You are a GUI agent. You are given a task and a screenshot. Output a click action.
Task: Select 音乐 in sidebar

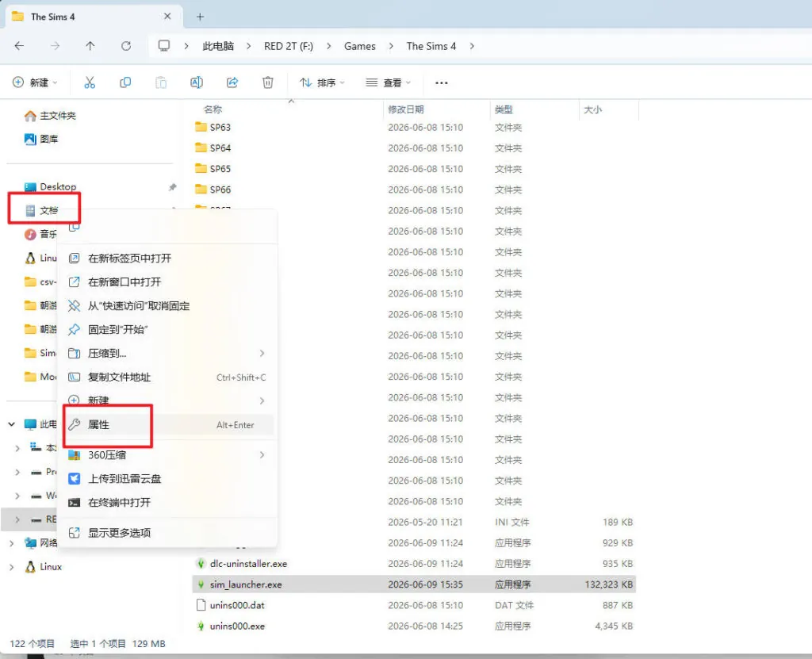click(x=40, y=234)
